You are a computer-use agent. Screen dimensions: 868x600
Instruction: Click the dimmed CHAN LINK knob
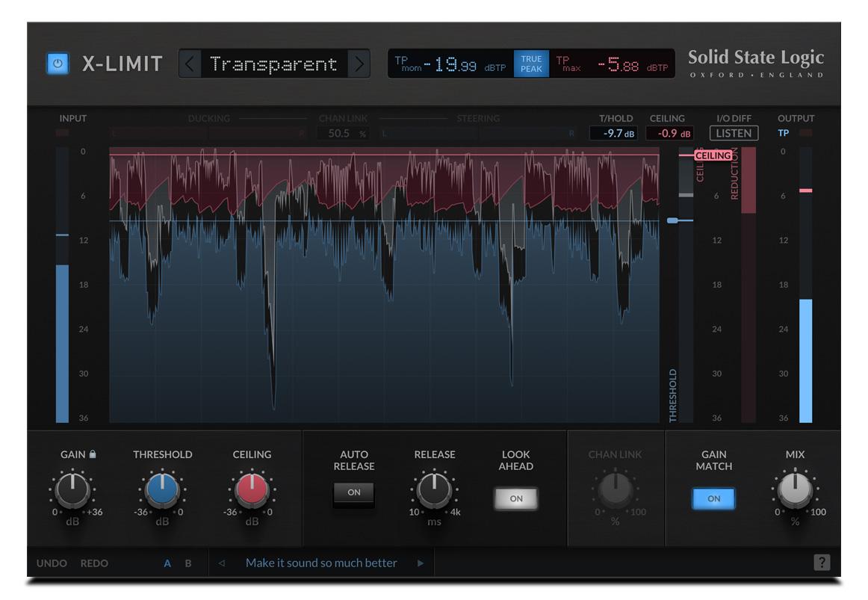tap(615, 490)
